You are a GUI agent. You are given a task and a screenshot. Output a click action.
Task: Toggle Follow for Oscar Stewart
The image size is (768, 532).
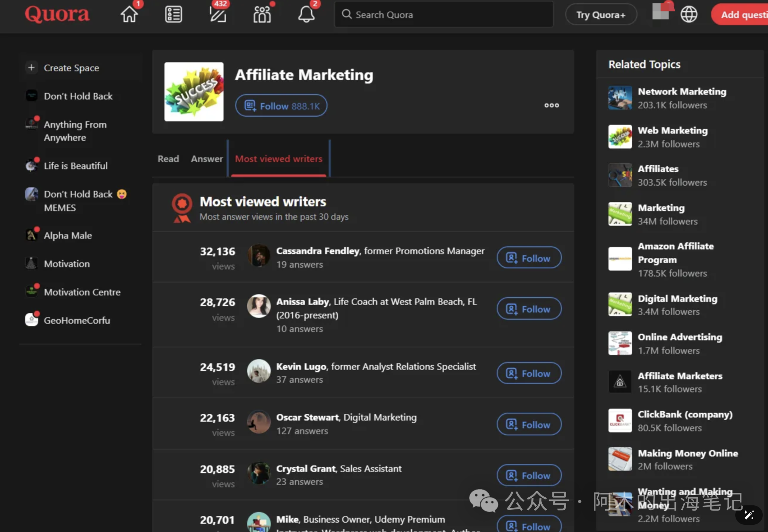529,425
